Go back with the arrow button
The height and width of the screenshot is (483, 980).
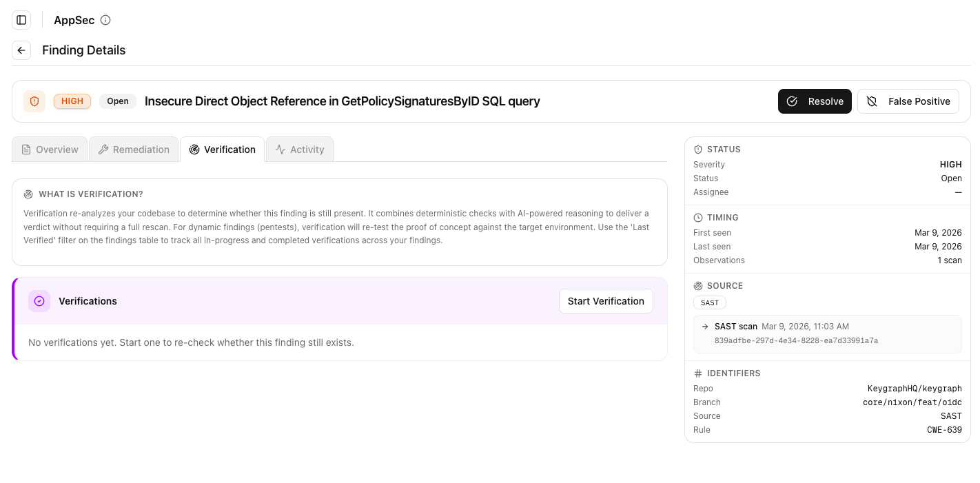click(x=21, y=50)
